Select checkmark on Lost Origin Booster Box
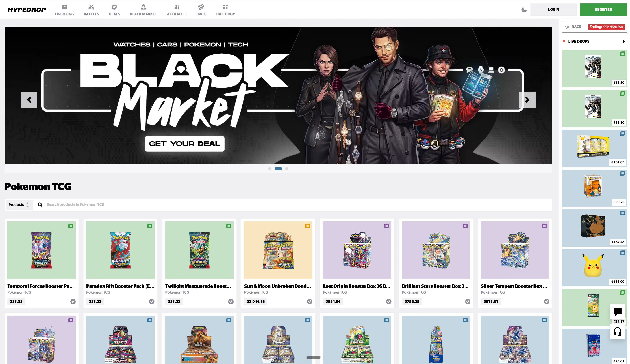 click(x=388, y=302)
